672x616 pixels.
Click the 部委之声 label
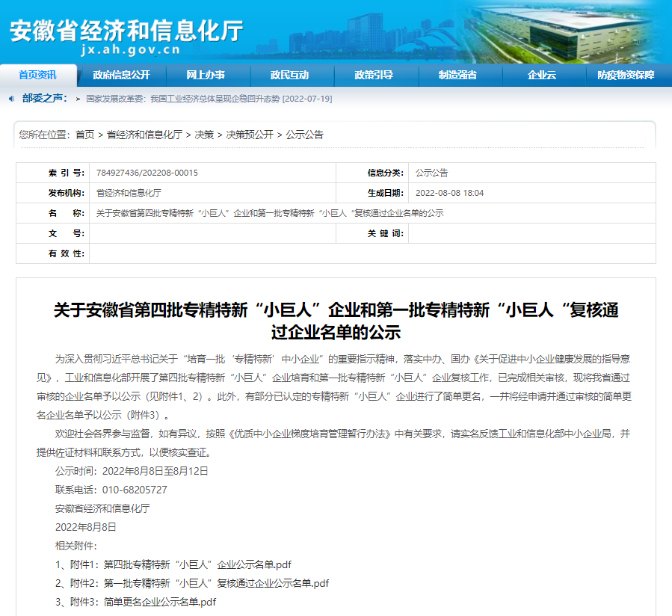tap(45, 99)
